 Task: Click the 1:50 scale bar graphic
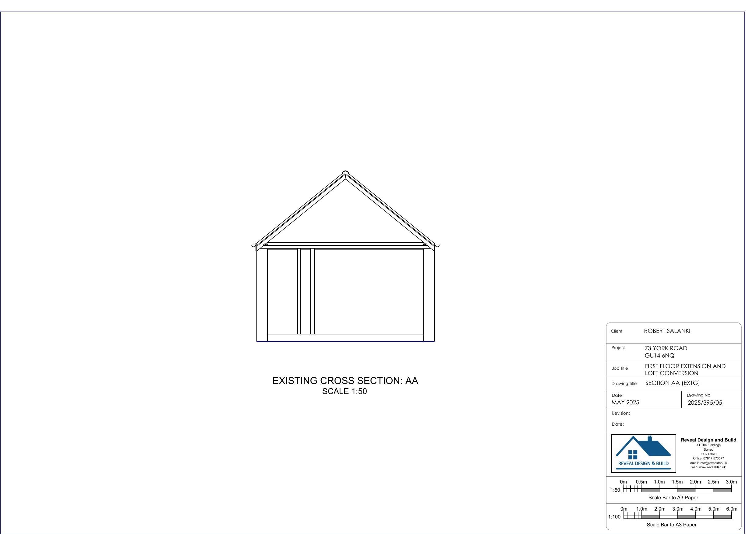tap(677, 490)
